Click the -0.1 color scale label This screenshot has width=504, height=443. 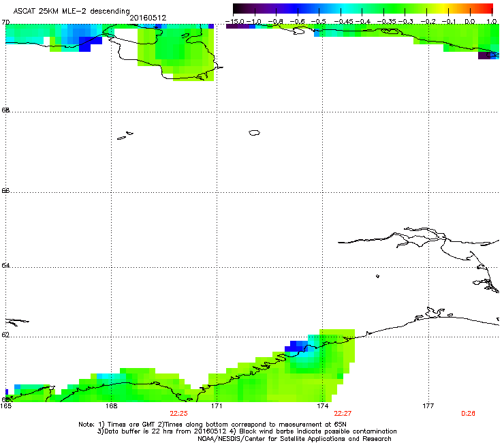click(449, 22)
